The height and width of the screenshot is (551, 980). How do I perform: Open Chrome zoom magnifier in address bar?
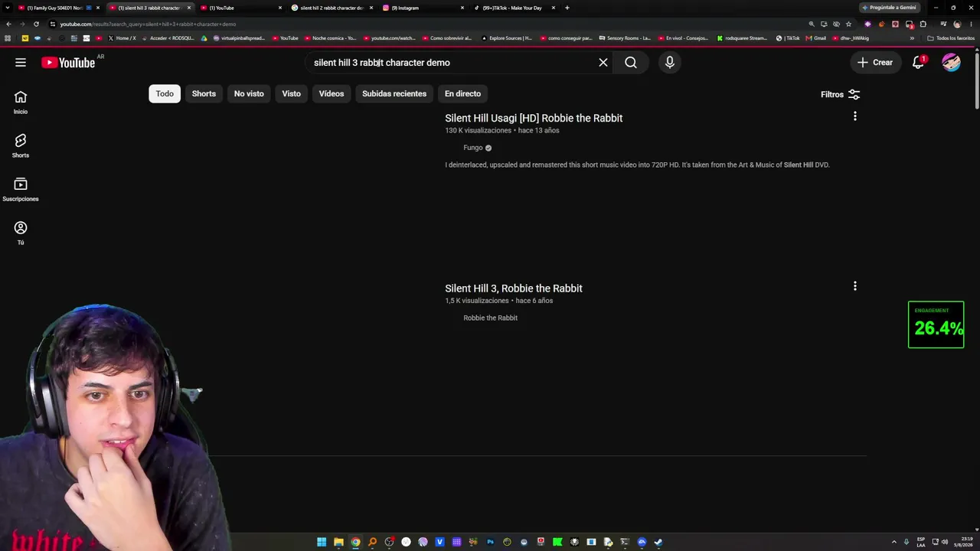pyautogui.click(x=812, y=24)
